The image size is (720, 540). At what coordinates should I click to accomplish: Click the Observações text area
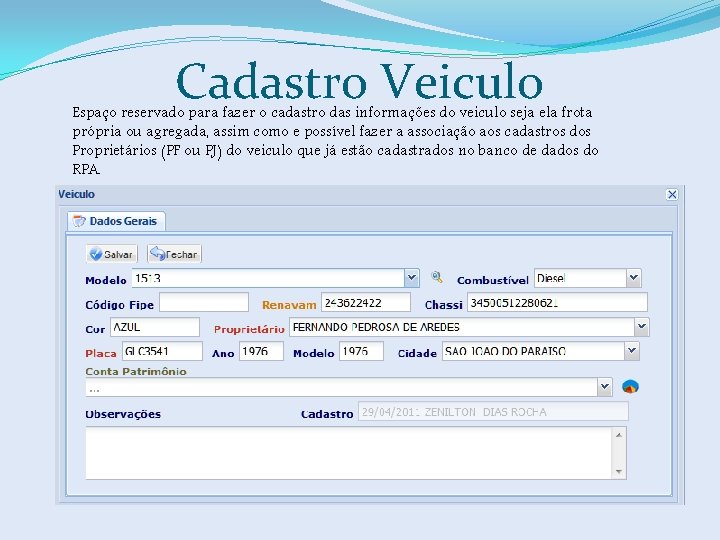click(x=349, y=453)
